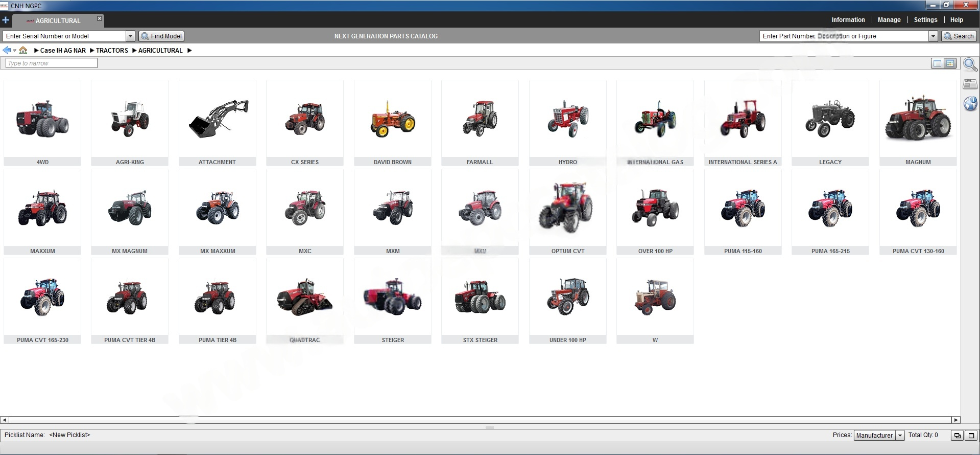This screenshot has height=455, width=980.
Task: Click the Home house icon in breadcrumb
Action: pos(23,50)
